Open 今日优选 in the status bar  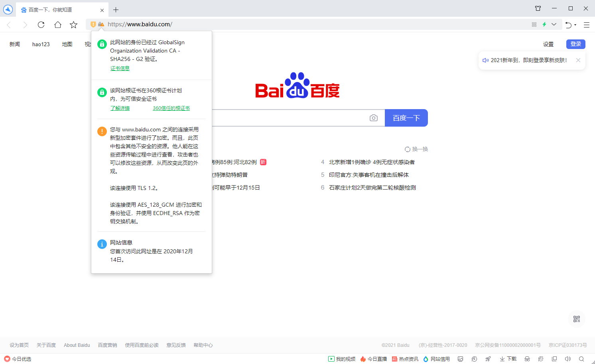click(x=18, y=359)
